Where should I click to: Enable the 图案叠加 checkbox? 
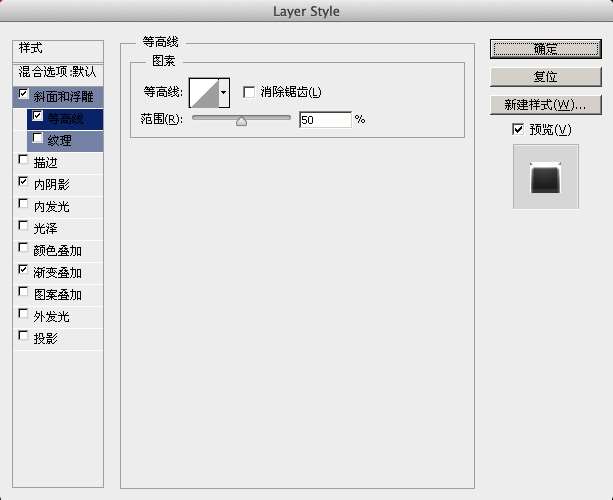coord(23,292)
